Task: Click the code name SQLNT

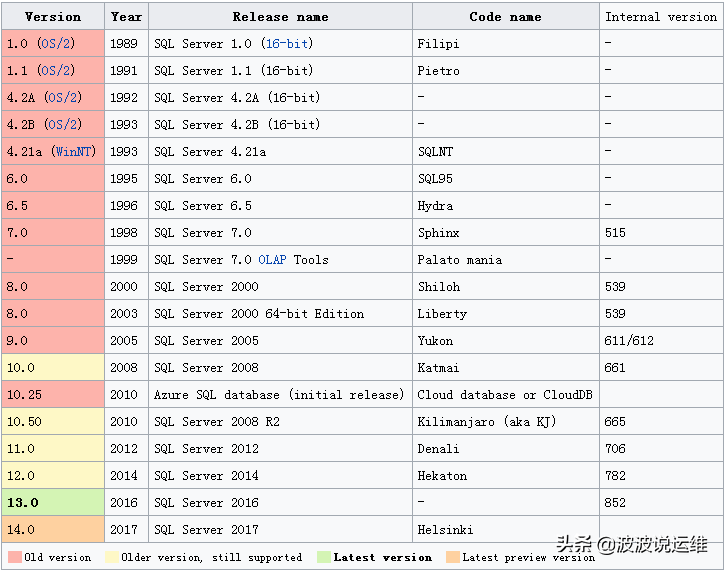Action: (435, 152)
